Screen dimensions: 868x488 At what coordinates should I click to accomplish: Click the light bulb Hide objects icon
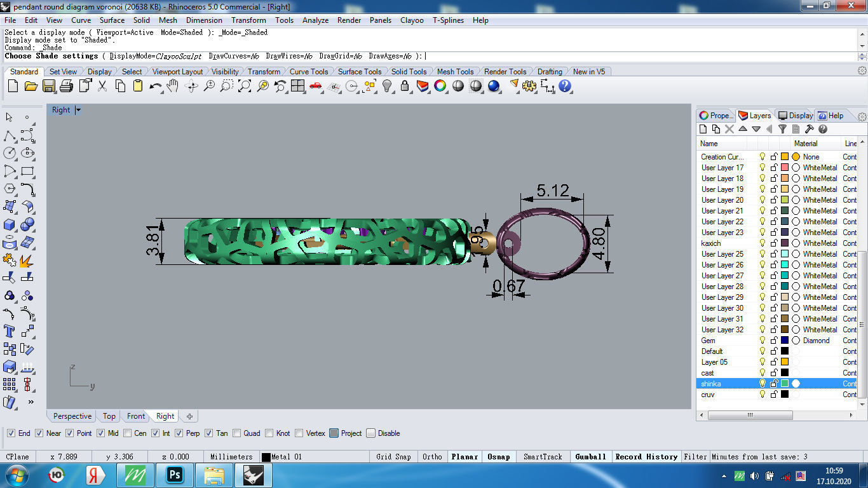coord(387,86)
